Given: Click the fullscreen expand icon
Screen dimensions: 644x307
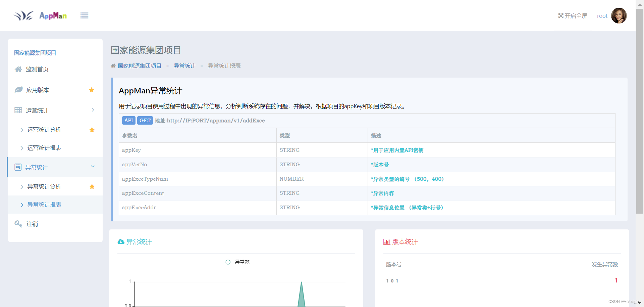Looking at the screenshot, I should 560,16.
